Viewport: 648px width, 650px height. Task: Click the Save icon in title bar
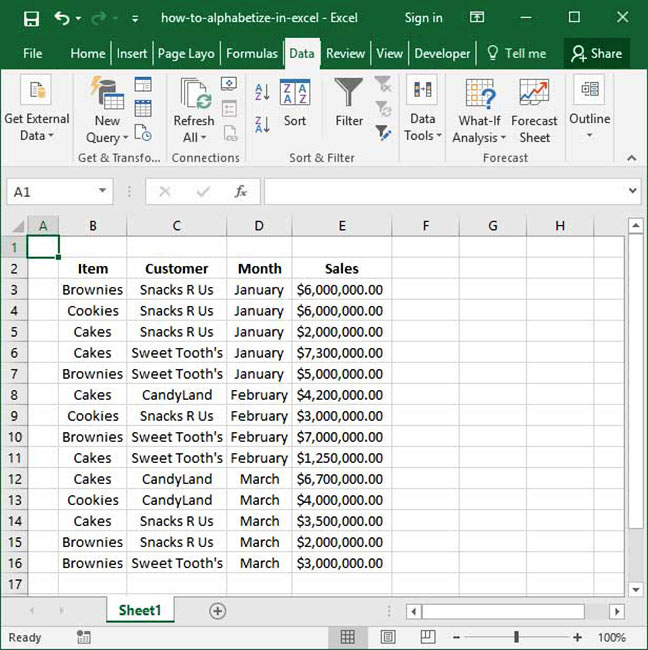point(32,18)
